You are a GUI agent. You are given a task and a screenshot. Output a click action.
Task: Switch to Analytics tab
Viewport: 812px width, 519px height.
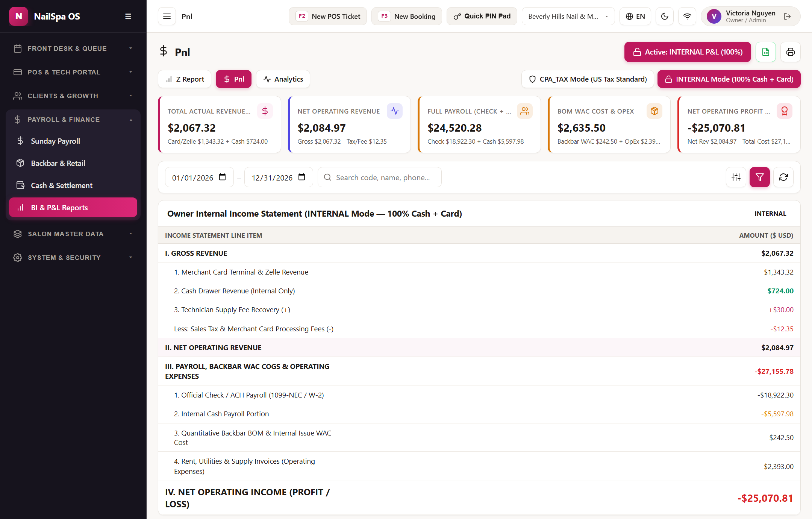(283, 79)
